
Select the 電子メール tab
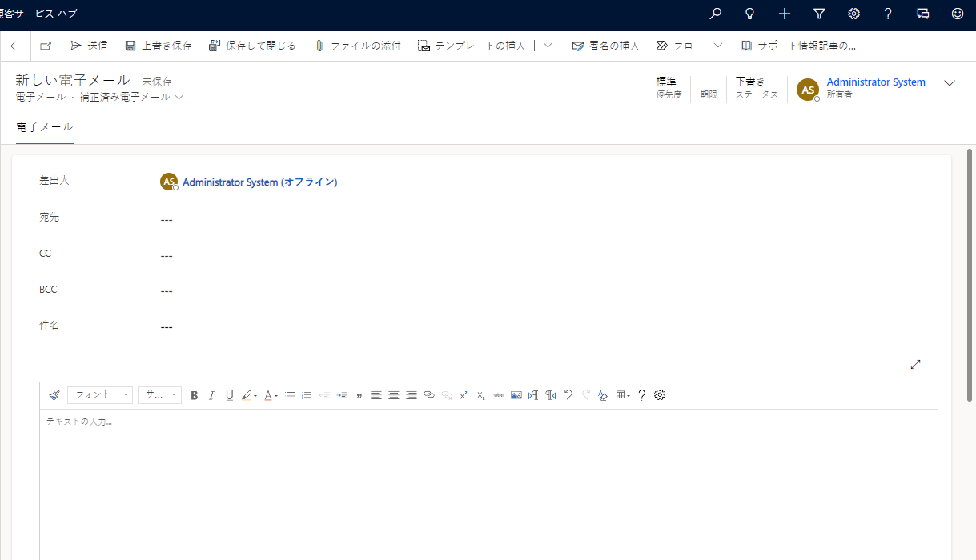coord(45,127)
